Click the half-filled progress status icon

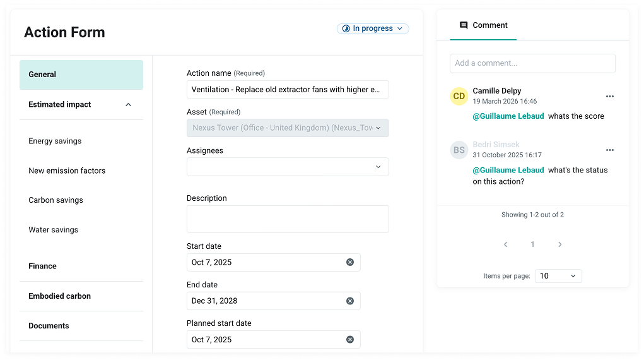[x=346, y=28]
